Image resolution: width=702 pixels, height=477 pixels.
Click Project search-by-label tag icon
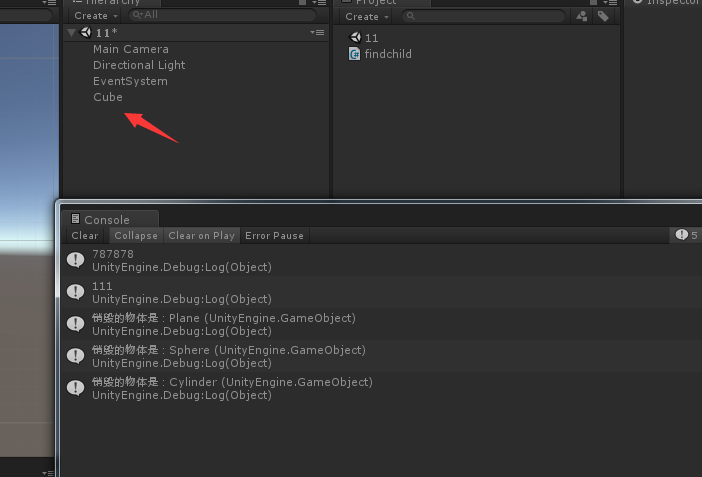tap(603, 17)
